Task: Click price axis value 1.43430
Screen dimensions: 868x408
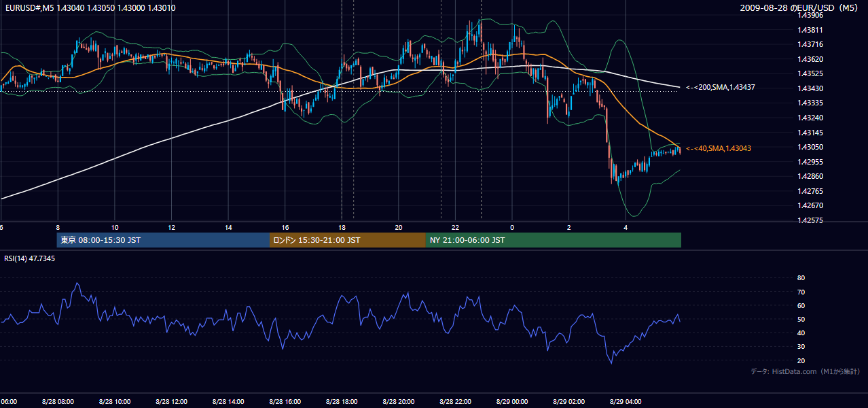Action: 810,88
